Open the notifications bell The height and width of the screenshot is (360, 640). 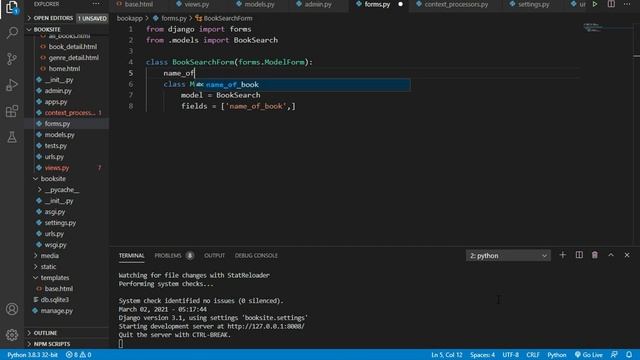629,355
